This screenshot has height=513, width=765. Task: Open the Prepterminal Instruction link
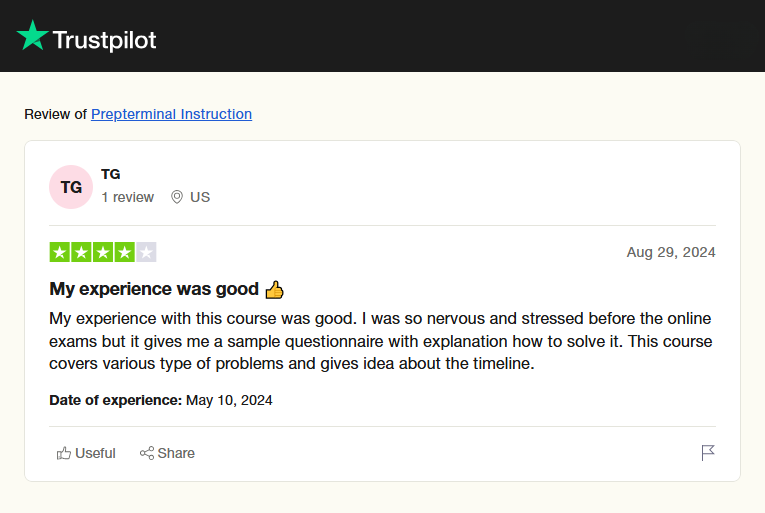[x=171, y=114]
